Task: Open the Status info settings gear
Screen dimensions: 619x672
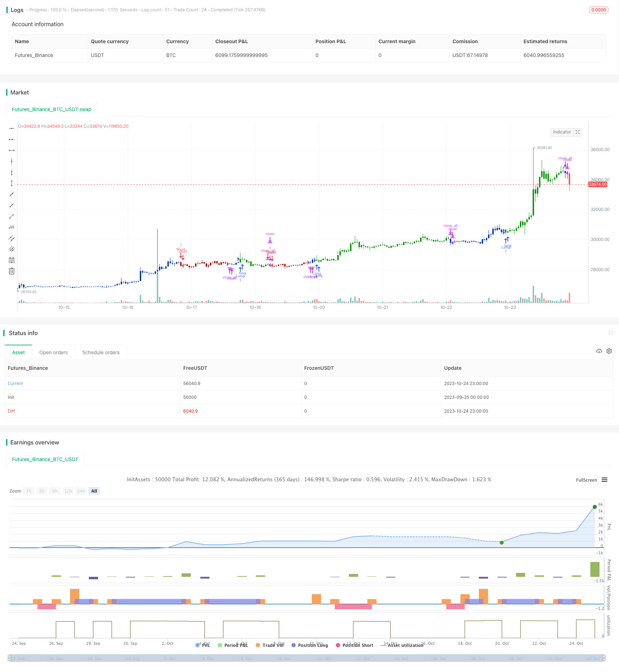Action: [609, 351]
